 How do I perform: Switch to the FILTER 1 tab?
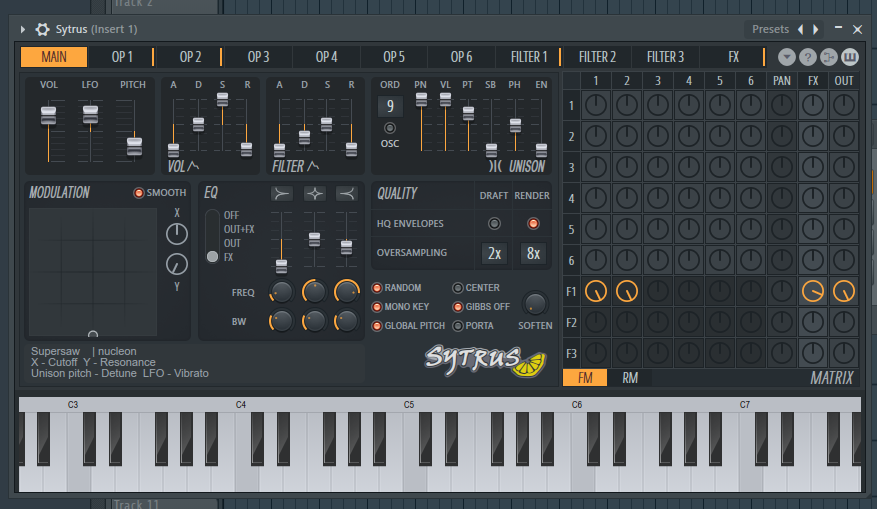[x=529, y=57]
